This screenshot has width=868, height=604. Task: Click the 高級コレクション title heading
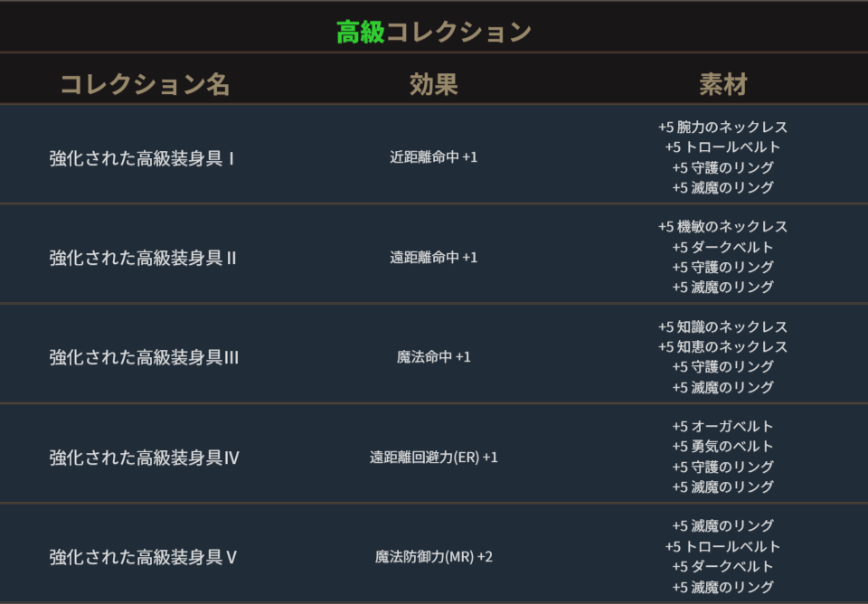(x=433, y=32)
